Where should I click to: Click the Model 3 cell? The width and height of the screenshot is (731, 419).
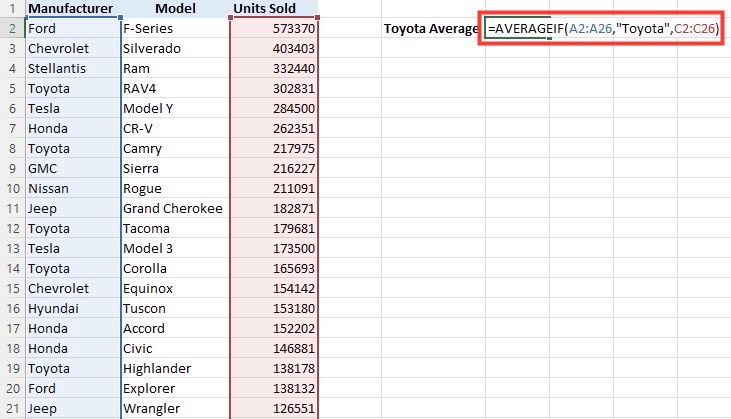[x=175, y=248]
